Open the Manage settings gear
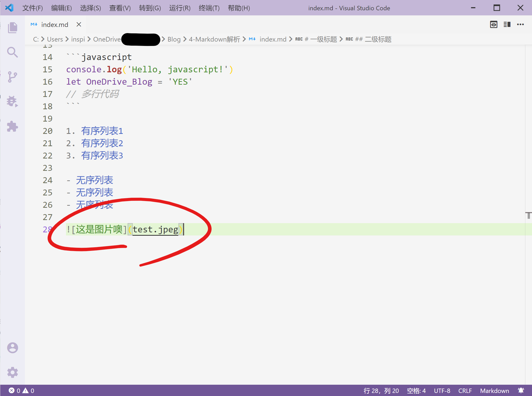532x396 pixels. coord(12,372)
